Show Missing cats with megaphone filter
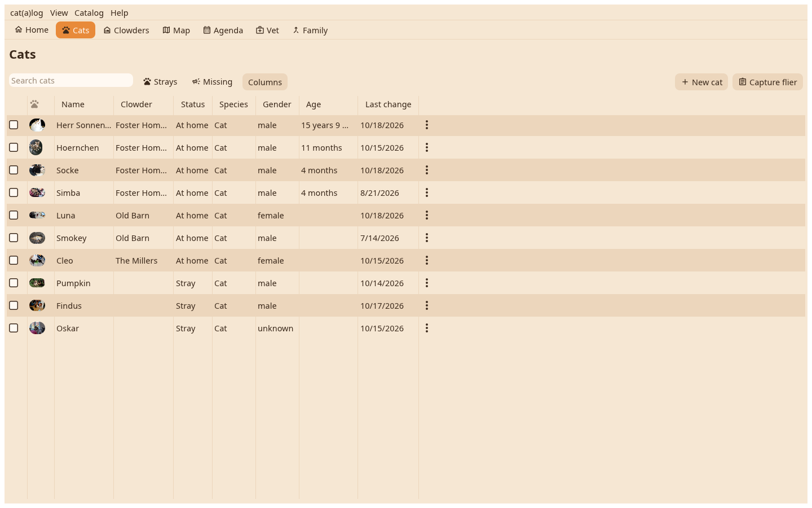 click(x=212, y=82)
